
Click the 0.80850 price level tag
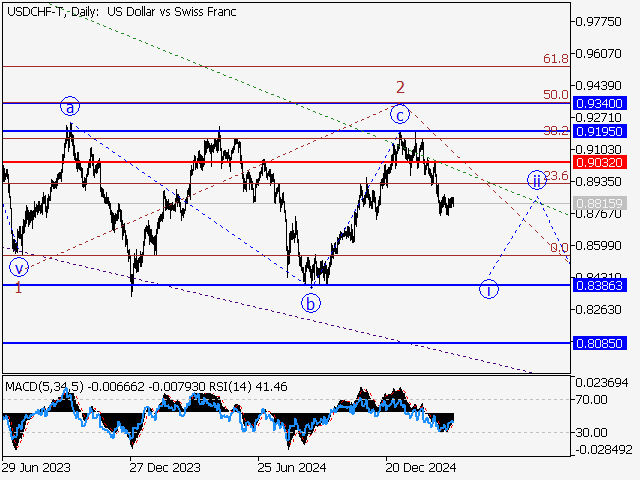[x=600, y=343]
